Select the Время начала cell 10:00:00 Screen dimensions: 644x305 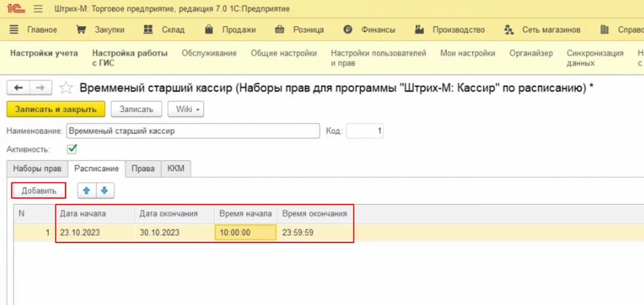point(245,232)
